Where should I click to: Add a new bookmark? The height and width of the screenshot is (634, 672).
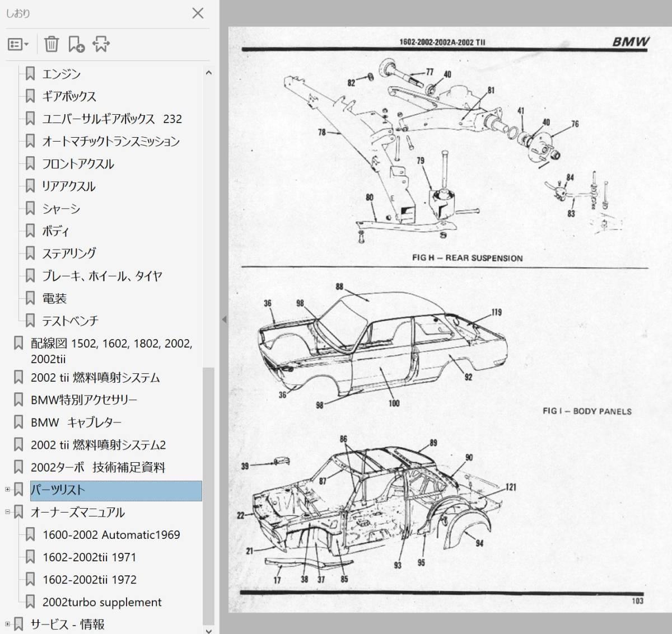coord(76,44)
